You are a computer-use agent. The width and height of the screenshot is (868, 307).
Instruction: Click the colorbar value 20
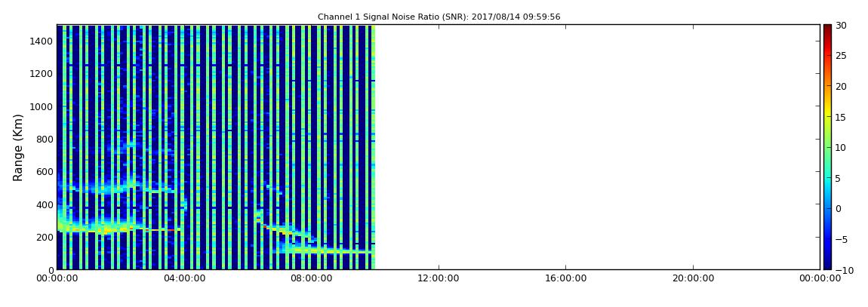pyautogui.click(x=842, y=86)
